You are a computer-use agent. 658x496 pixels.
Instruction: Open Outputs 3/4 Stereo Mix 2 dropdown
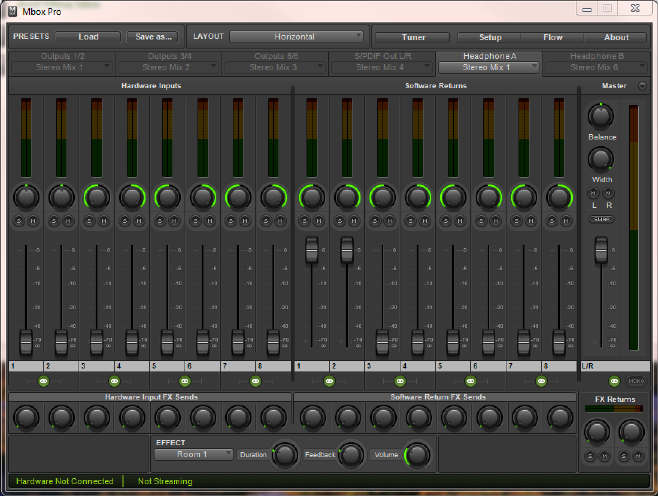(168, 67)
